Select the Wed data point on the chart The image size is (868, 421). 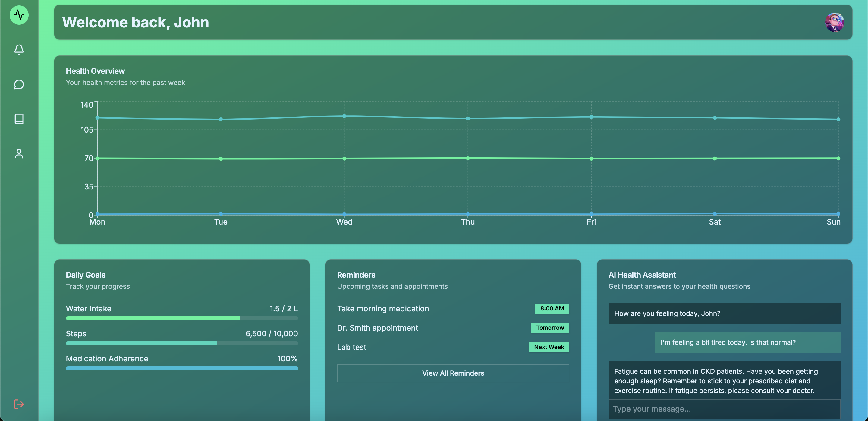344,116
